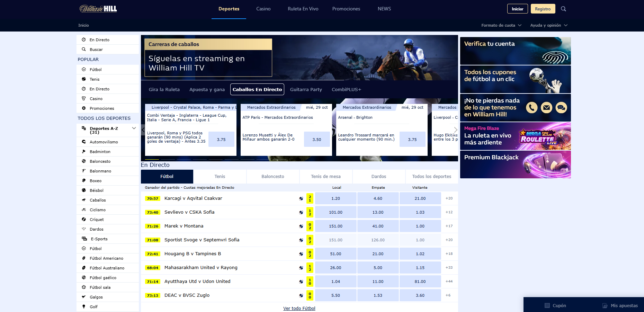
Task: Open the Verifica tu cuenta banner
Action: (x=516, y=51)
